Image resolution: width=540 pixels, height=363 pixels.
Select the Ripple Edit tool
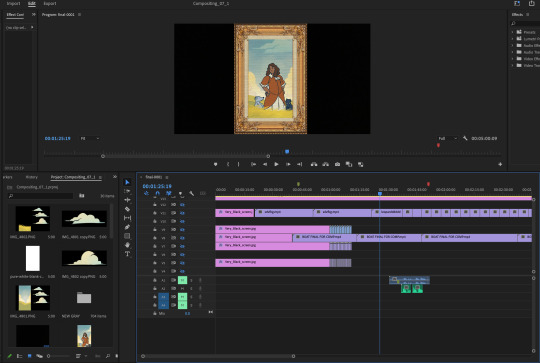click(127, 200)
